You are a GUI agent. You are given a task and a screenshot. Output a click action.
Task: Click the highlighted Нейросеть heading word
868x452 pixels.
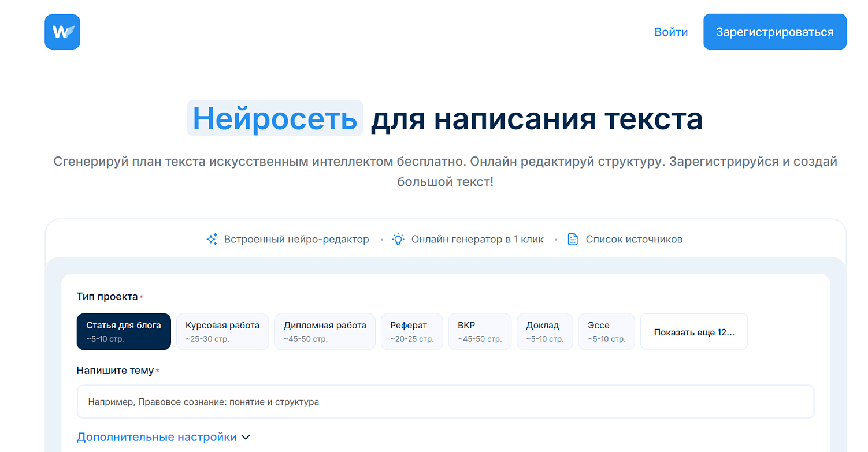pyautogui.click(x=275, y=118)
